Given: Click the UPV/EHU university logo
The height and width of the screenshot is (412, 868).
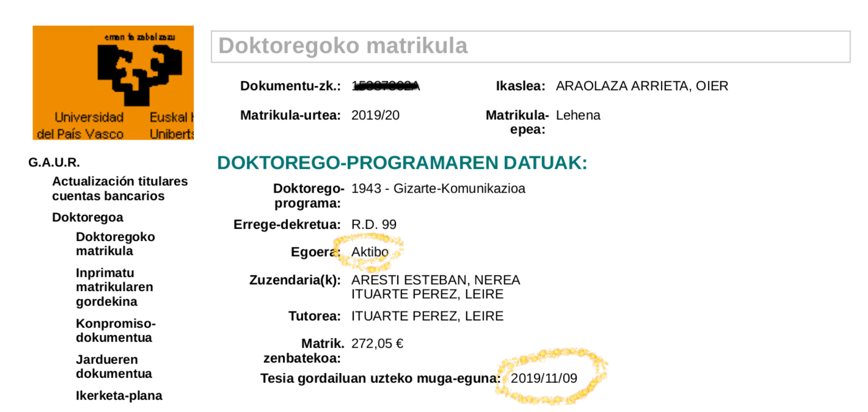Looking at the screenshot, I should click(x=113, y=83).
